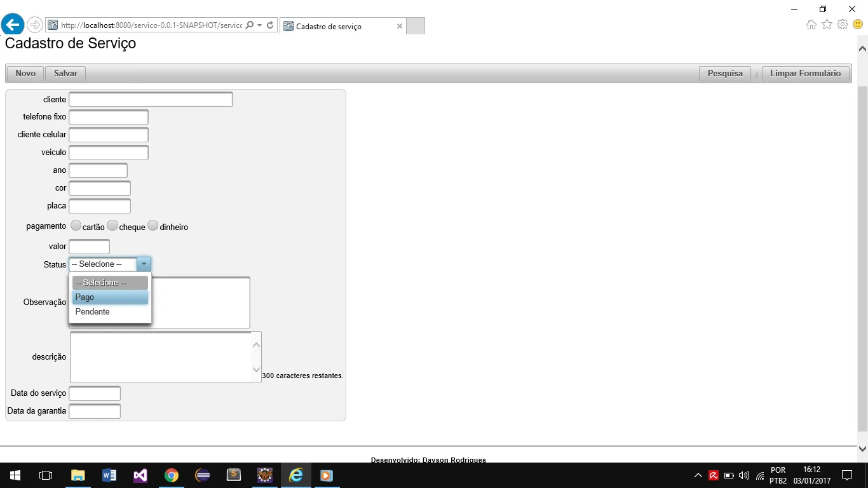Open the Action Center notifications icon
This screenshot has height=488, width=868.
(x=847, y=475)
